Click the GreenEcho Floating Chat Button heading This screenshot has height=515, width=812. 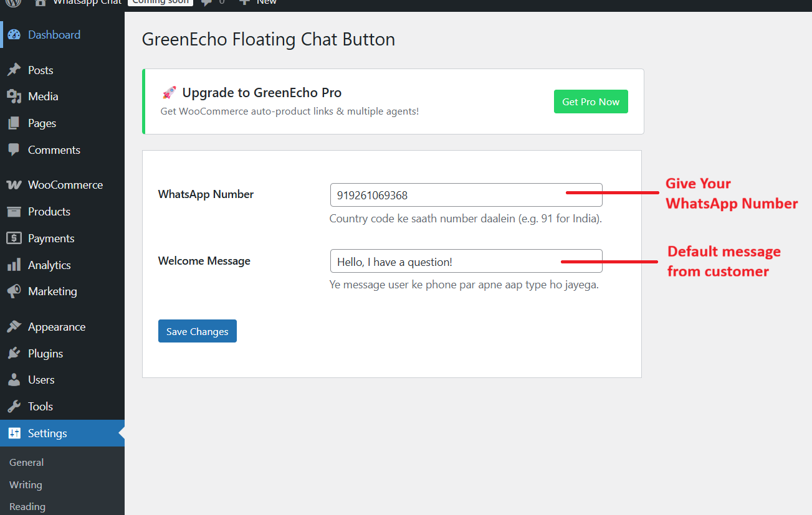(x=269, y=40)
